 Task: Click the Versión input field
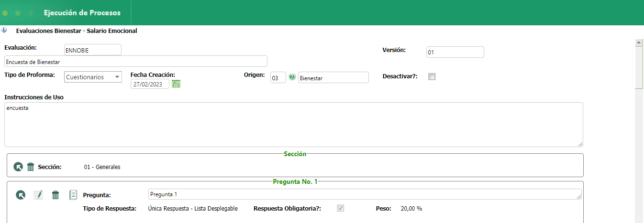455,52
